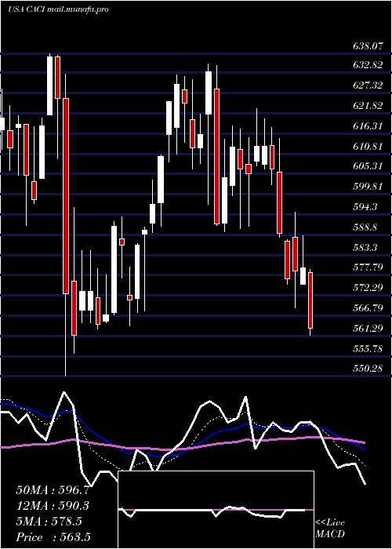Click the 599.81 price axis label
The width and height of the screenshot is (392, 549).
[x=367, y=186]
